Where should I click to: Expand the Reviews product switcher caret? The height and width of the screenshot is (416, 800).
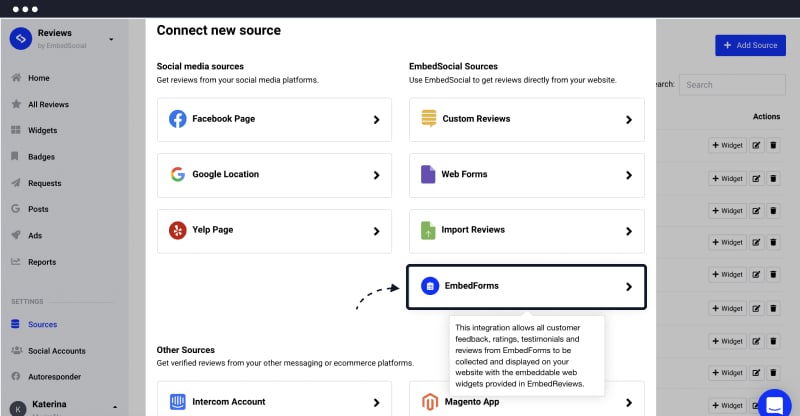tap(111, 39)
